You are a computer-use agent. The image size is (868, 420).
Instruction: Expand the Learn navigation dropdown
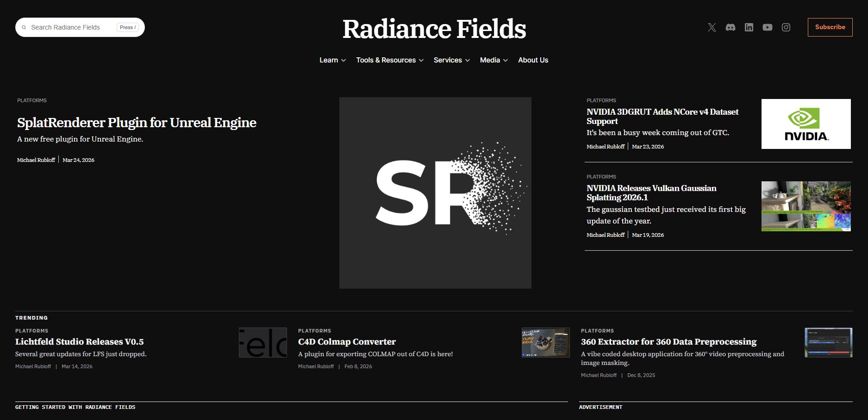332,60
